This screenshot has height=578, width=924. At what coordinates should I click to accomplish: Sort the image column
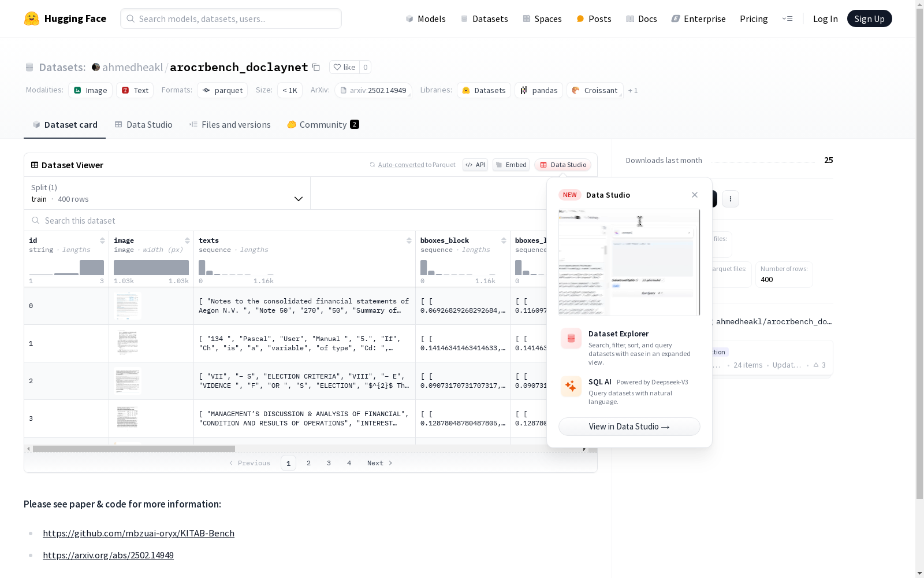point(187,240)
